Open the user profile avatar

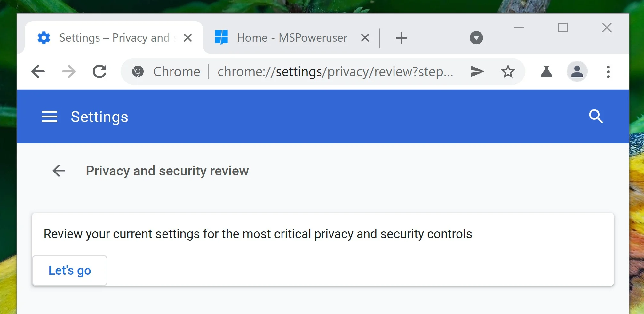point(577,71)
